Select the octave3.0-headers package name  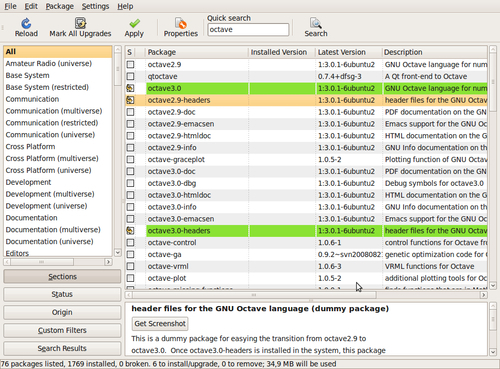pyautogui.click(x=179, y=231)
